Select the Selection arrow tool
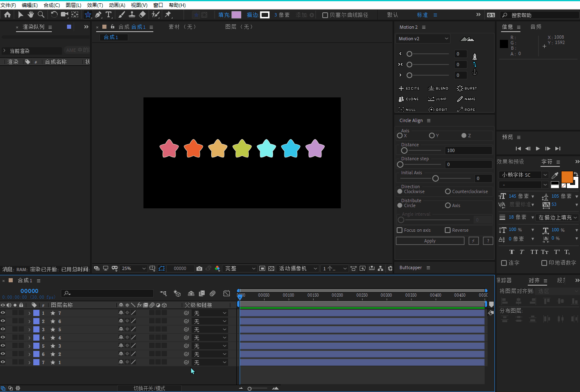 [21, 14]
